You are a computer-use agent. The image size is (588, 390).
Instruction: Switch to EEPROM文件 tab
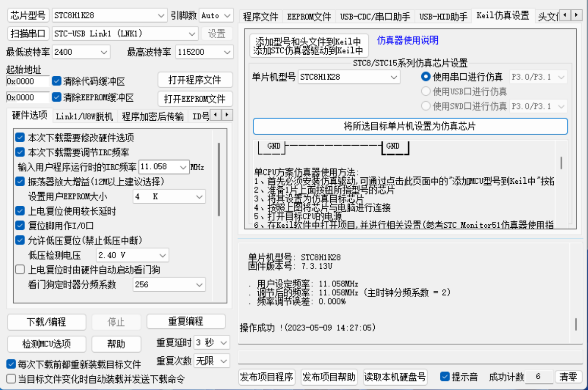(309, 17)
